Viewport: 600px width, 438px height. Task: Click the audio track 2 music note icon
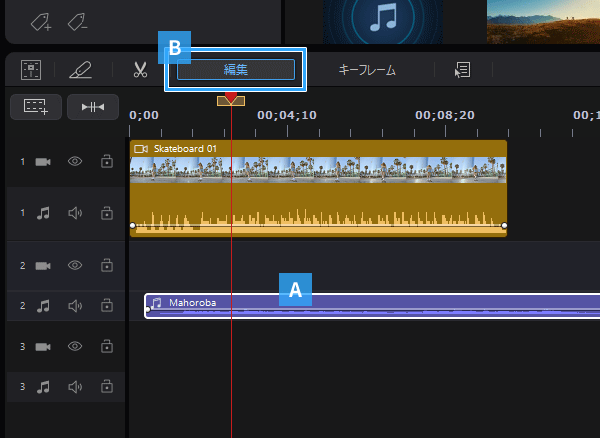43,306
